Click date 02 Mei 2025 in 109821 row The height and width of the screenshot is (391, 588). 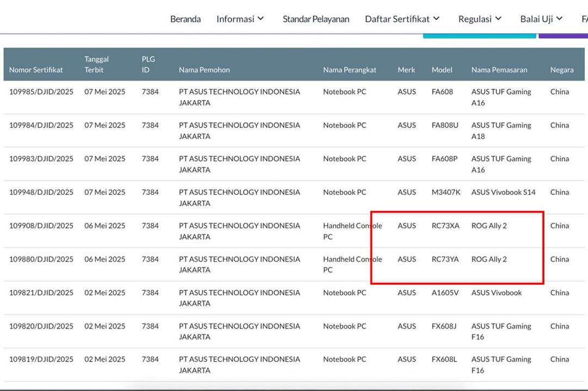[105, 293]
